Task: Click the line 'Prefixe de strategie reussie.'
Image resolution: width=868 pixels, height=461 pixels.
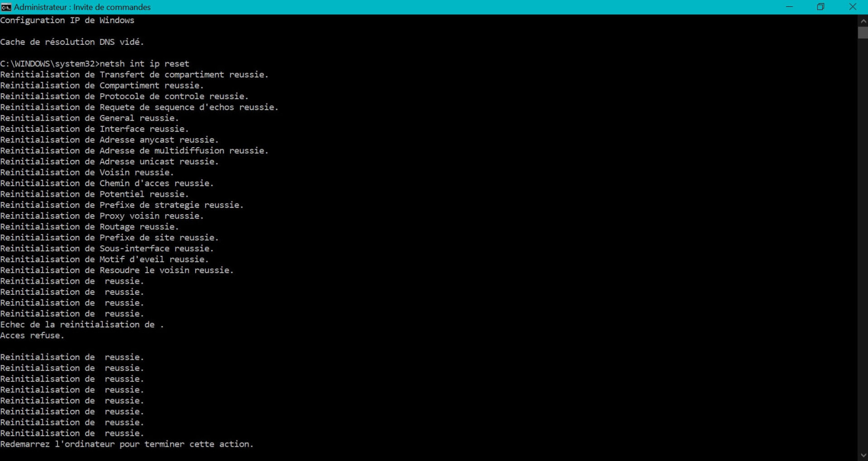Action: click(171, 205)
